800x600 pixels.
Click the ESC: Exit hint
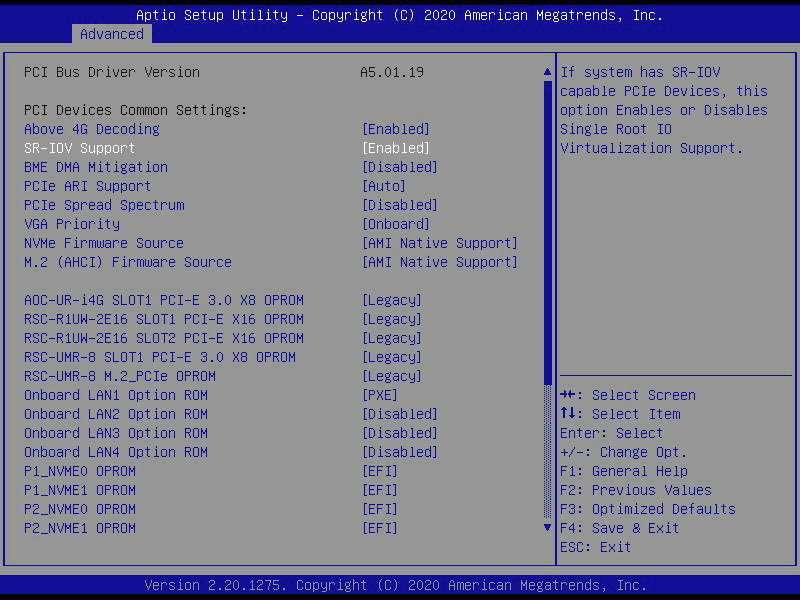(595, 547)
